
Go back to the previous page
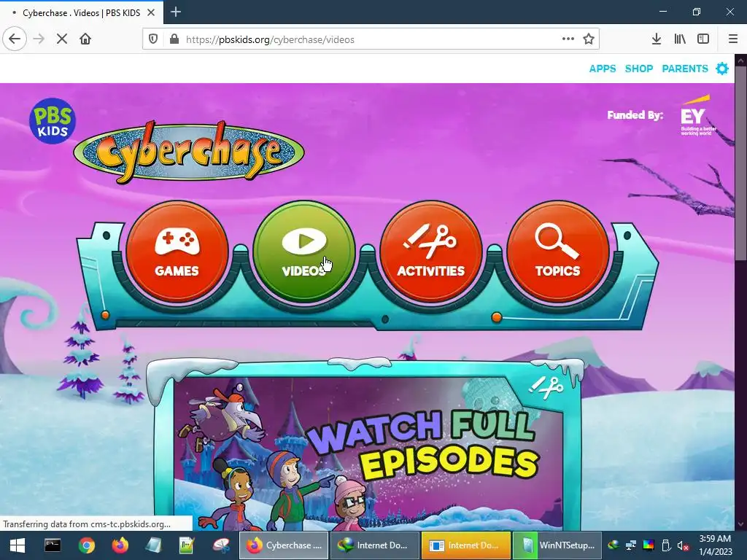(15, 39)
